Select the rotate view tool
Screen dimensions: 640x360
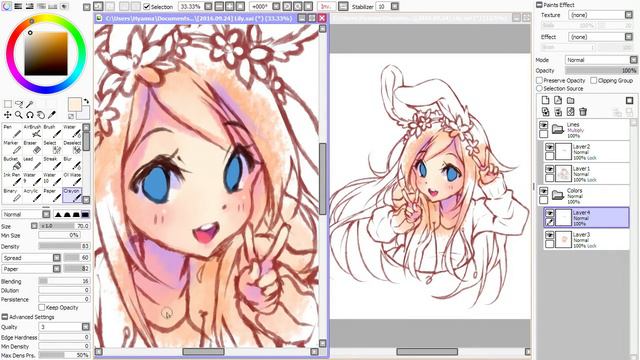[x=30, y=115]
